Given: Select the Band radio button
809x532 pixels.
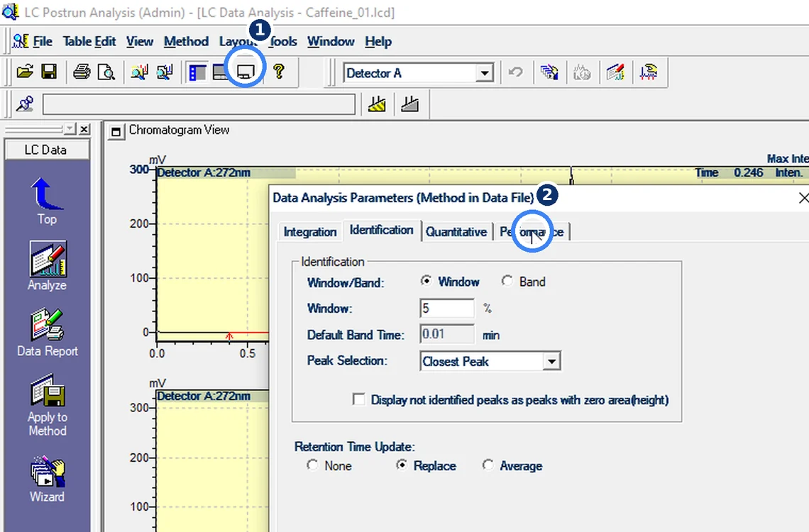Looking at the screenshot, I should (507, 281).
